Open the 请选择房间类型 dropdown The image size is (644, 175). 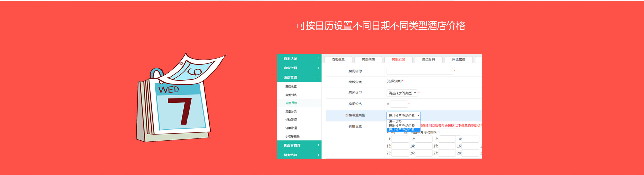[402, 93]
